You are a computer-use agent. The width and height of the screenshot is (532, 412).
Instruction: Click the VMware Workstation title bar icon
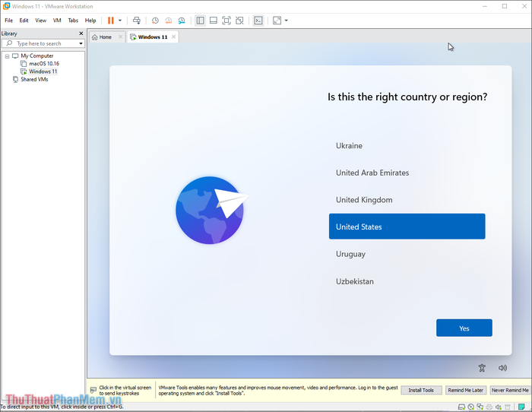click(6, 6)
